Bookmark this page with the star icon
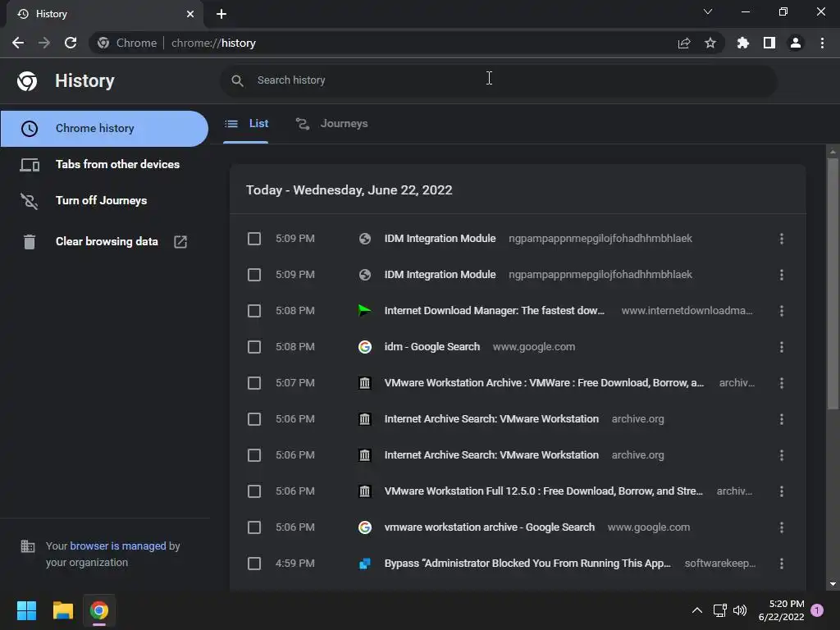Image resolution: width=840 pixels, height=630 pixels. 710,43
